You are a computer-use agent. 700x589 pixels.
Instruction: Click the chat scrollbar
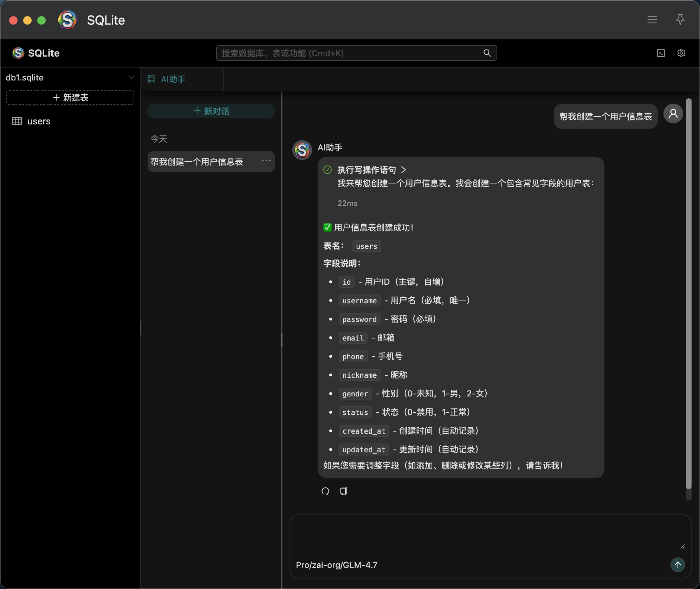(688, 294)
